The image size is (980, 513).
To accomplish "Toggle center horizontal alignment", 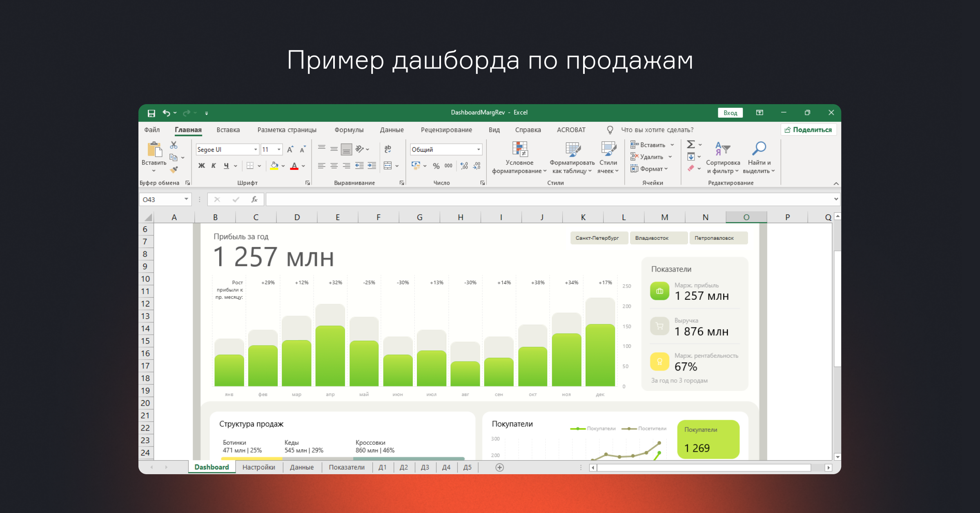I will pos(334,166).
